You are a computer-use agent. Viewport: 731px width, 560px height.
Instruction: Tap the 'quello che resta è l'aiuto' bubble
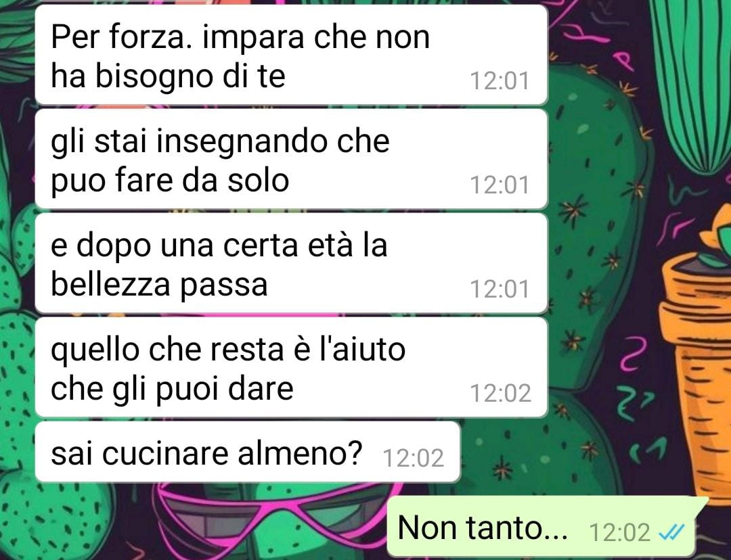pos(291,367)
